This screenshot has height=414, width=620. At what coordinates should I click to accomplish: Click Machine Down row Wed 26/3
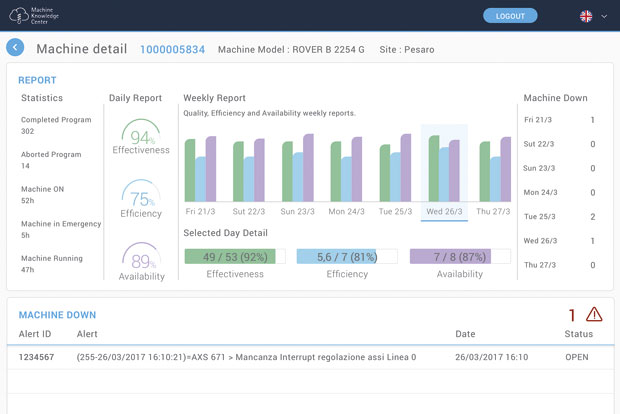click(x=559, y=241)
